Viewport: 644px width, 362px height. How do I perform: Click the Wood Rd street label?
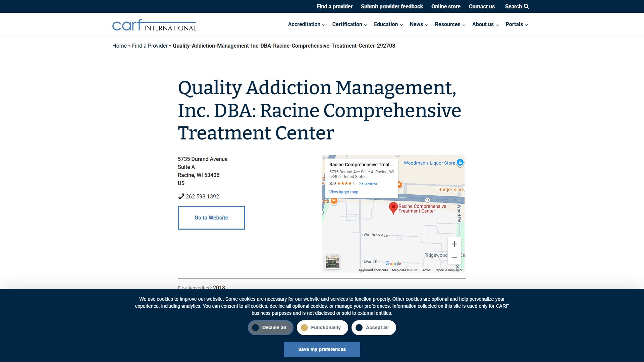pos(459,213)
